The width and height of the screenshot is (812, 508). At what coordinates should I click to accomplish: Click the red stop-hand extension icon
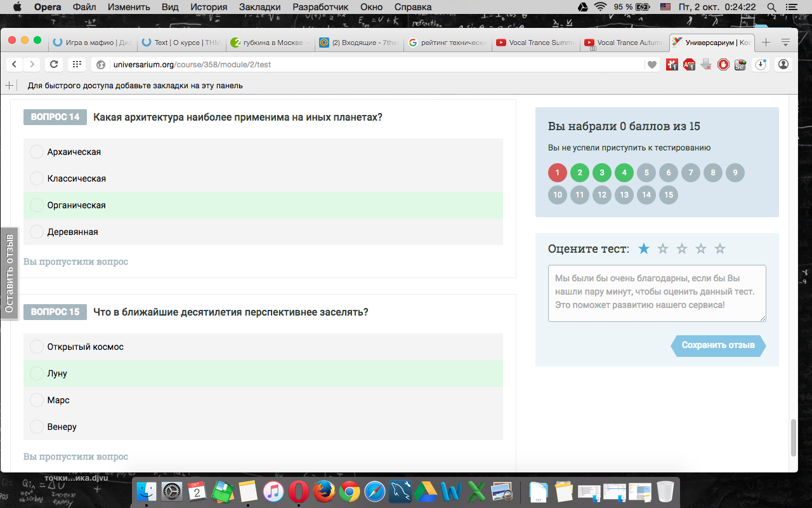pyautogui.click(x=723, y=64)
